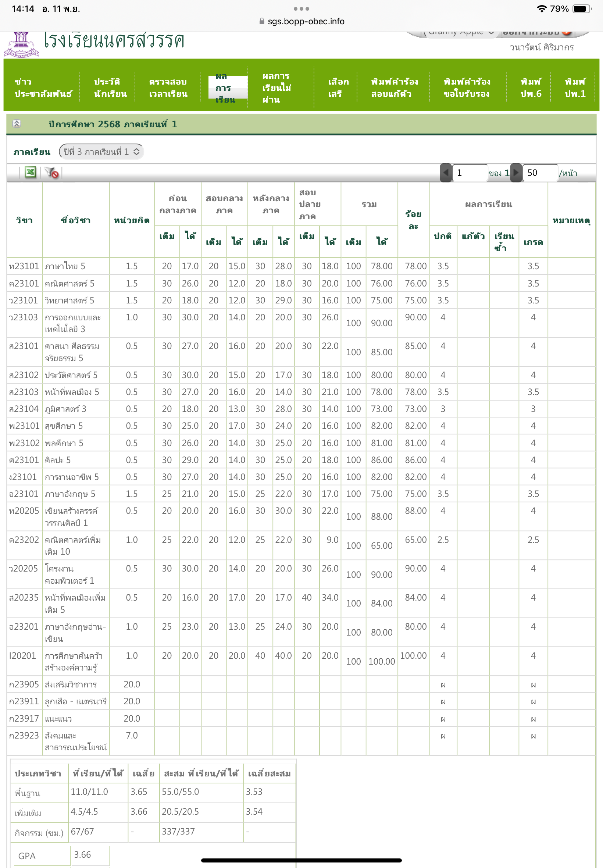The width and height of the screenshot is (603, 868).
Task: Click the clear filter icon
Action: 51,173
